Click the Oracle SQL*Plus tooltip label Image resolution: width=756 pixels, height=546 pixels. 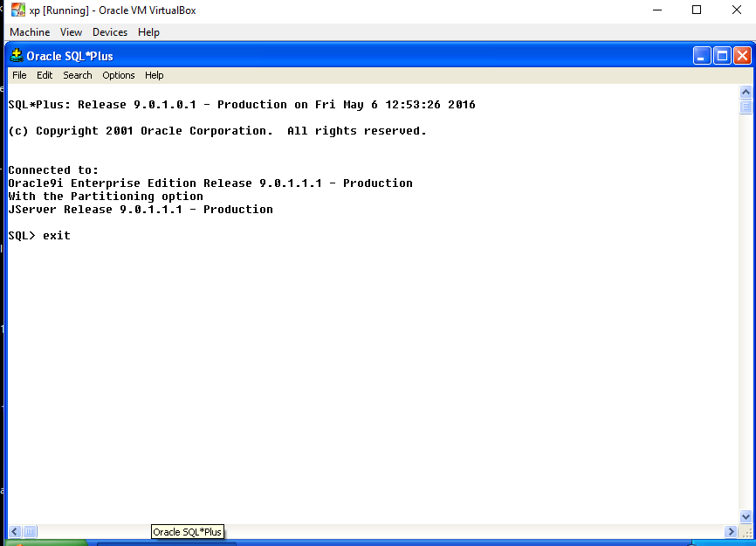tap(187, 531)
